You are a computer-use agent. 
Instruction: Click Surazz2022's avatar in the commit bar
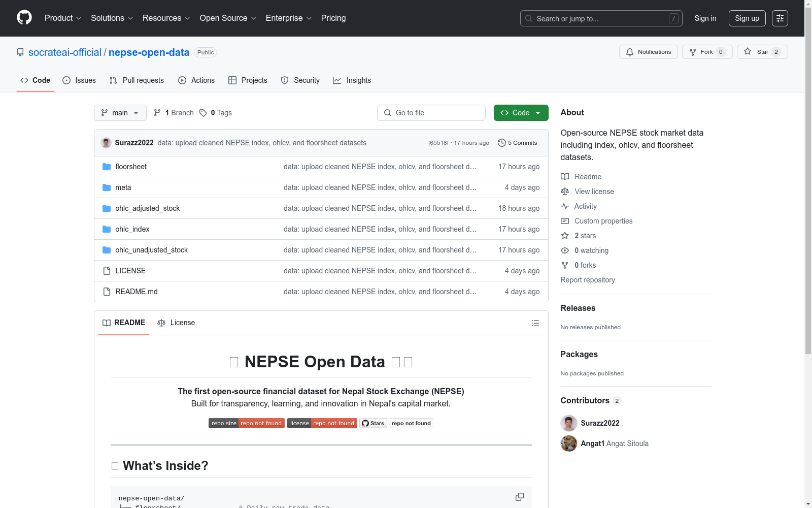(x=106, y=143)
